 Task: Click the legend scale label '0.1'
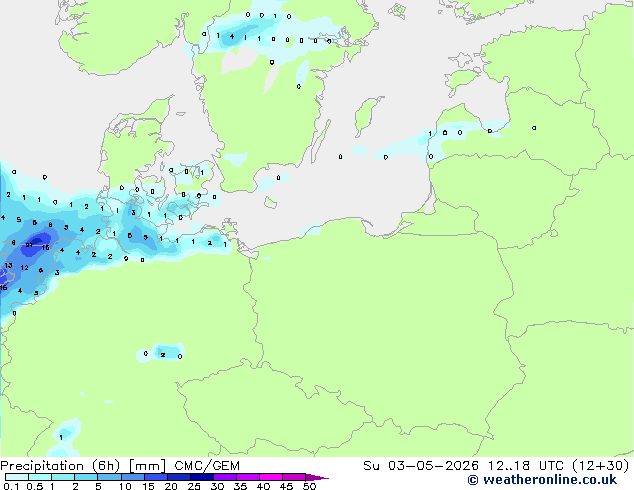click(11, 486)
